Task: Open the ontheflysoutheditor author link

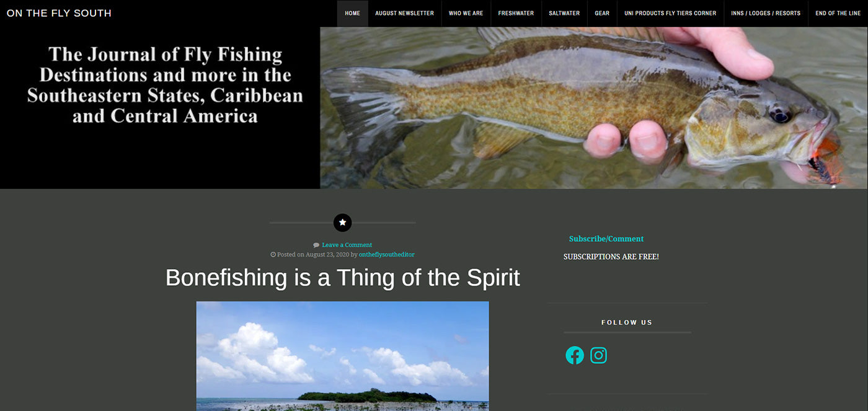Action: pos(387,255)
